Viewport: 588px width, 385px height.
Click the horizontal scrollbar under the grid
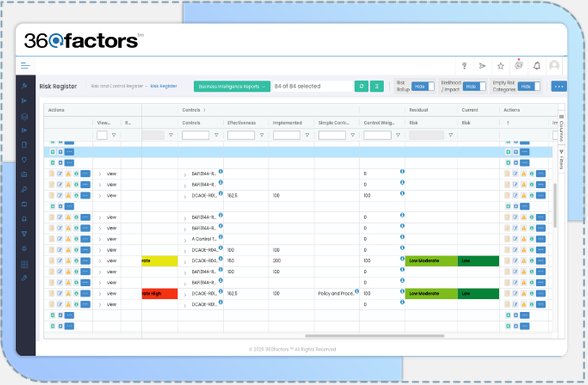click(x=375, y=336)
